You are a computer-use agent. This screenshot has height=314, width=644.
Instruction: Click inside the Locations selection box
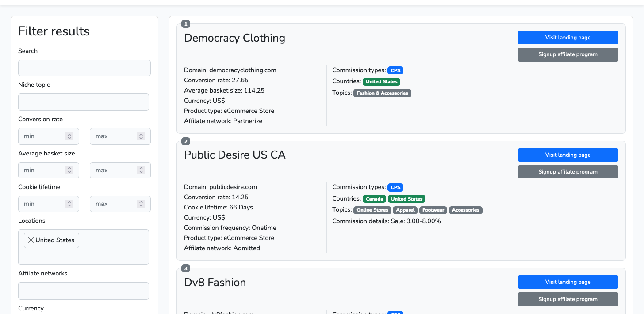pyautogui.click(x=84, y=247)
